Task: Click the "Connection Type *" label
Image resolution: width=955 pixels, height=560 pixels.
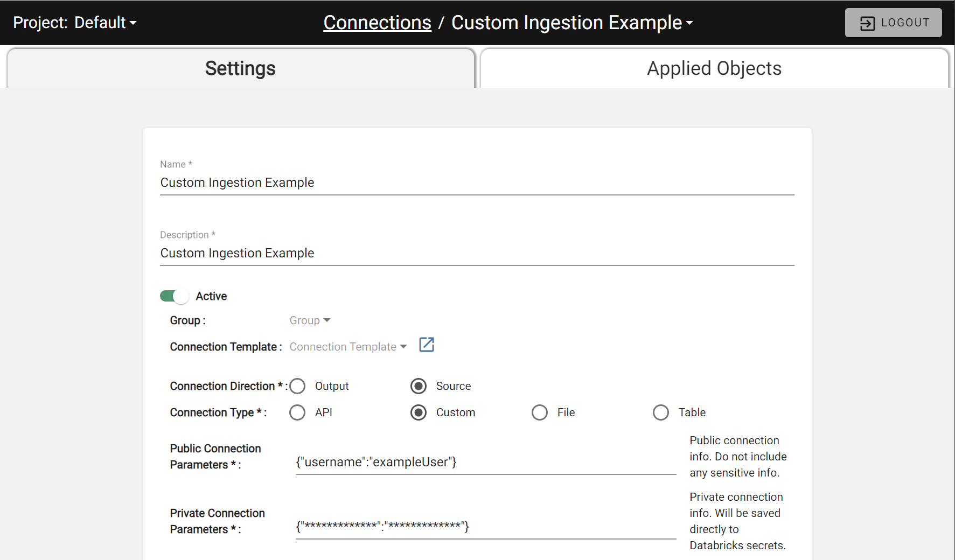Action: [218, 412]
